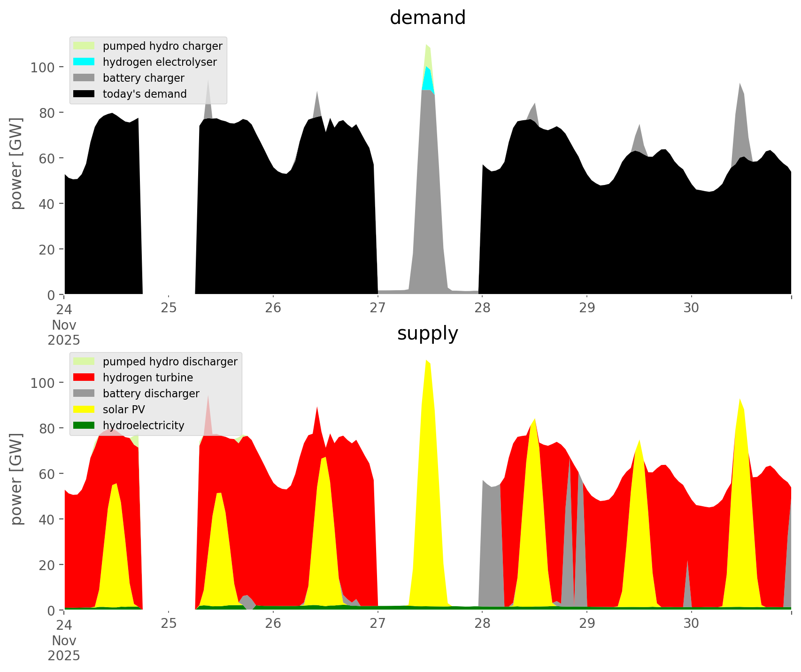Click date tick 27 on the demand chart
Viewport: 801px width, 672px height.
[377, 308]
